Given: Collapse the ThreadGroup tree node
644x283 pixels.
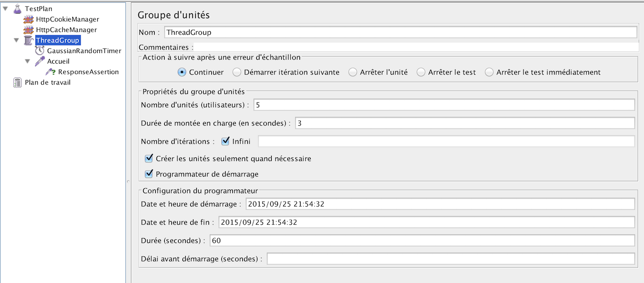Looking at the screenshot, I should click(17, 40).
